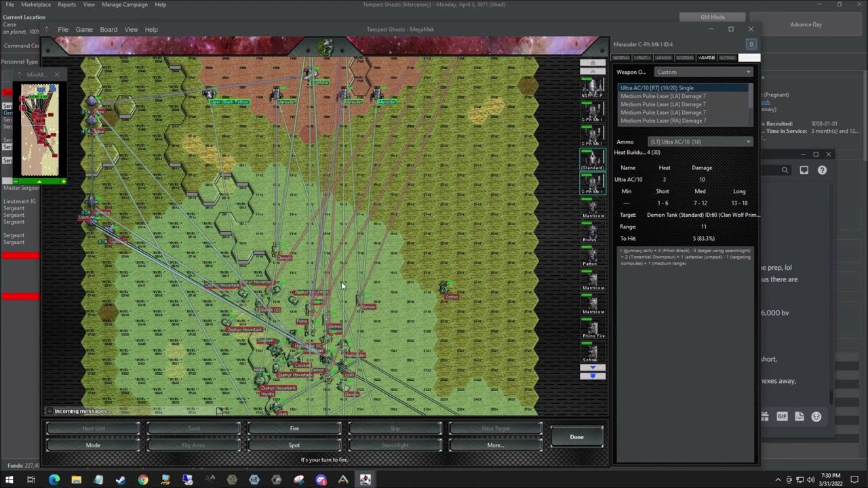868x488 pixels.
Task: Click the GIF button in chat input
Action: [782, 417]
